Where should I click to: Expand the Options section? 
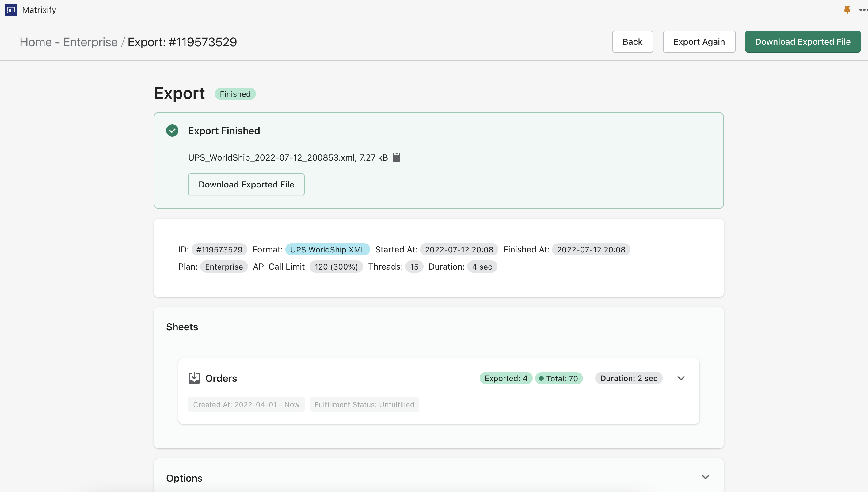(706, 477)
